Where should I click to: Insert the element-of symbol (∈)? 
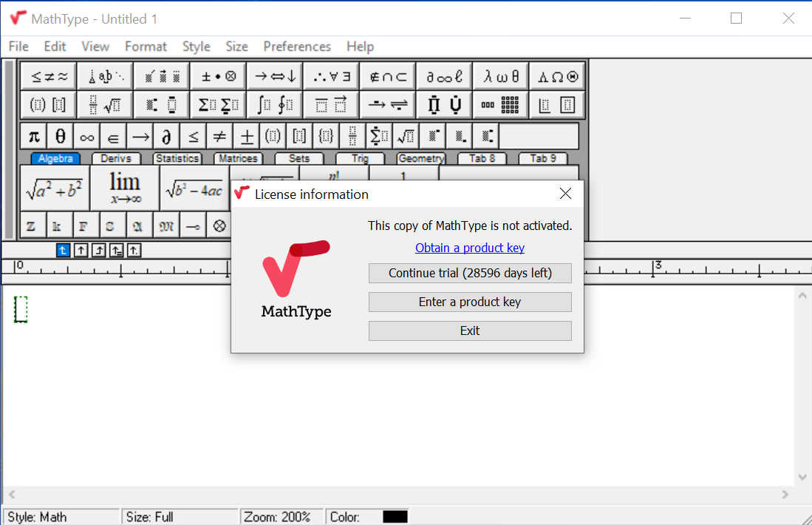(x=113, y=136)
